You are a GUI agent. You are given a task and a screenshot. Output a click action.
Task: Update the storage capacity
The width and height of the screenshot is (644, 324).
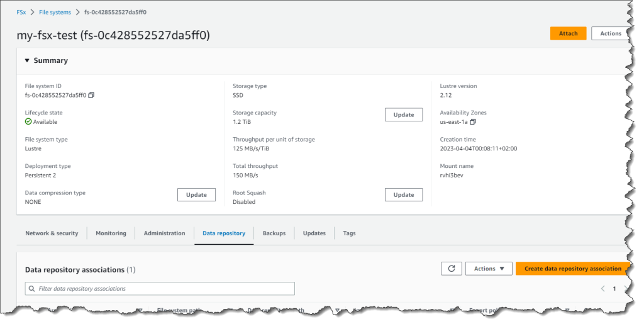pos(404,115)
